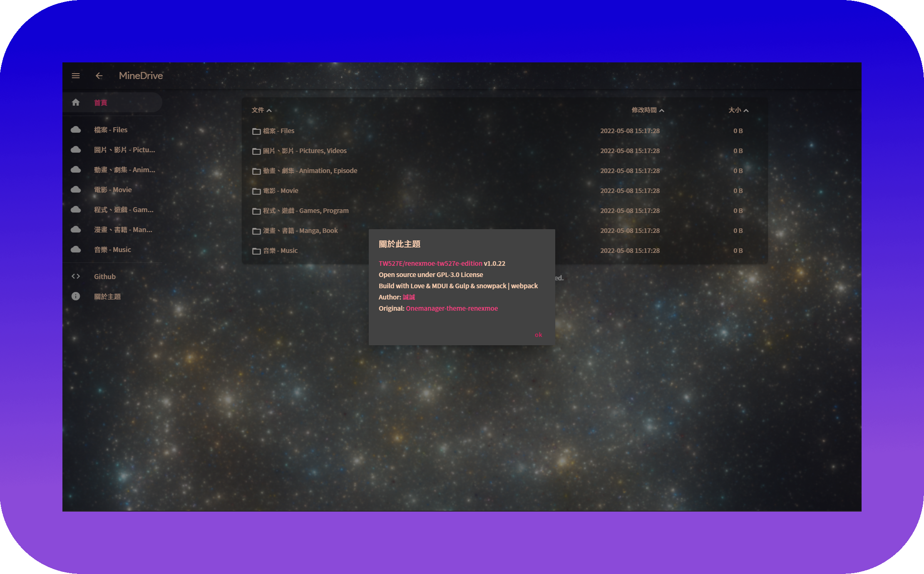
Task: Open the Onemanager-theme-renexmoe link
Action: [452, 308]
